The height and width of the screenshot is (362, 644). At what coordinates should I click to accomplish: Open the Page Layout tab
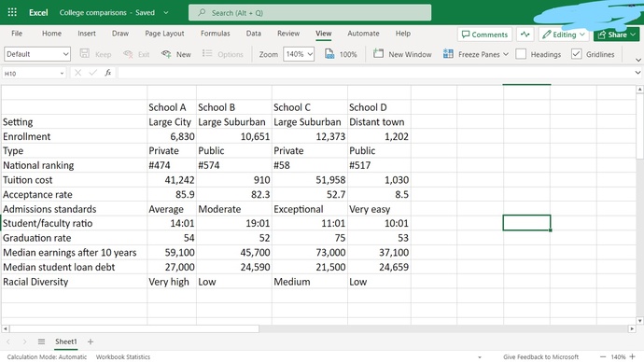coord(164,34)
